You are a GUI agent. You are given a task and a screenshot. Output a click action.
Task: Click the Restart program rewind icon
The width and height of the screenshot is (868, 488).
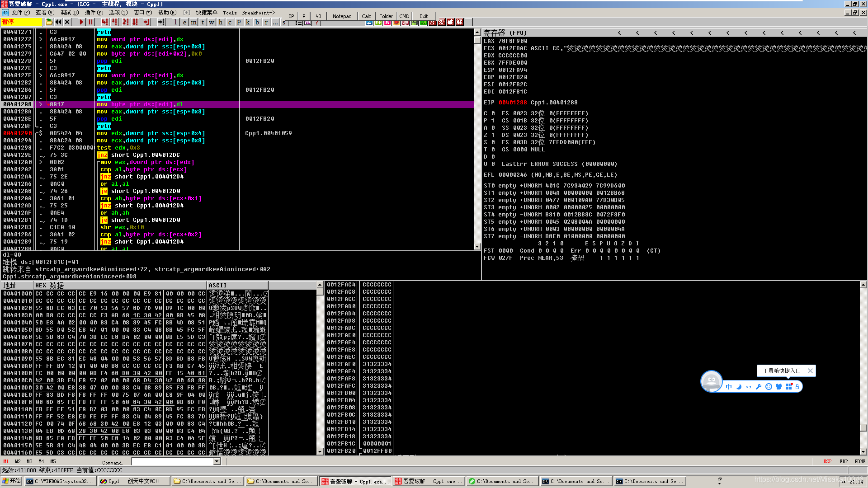(x=58, y=22)
